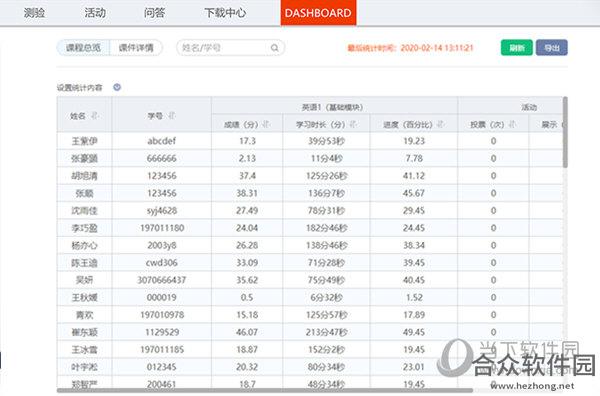
Task: Sort by 进度 (百分比) column icon
Action: pyautogui.click(x=440, y=124)
